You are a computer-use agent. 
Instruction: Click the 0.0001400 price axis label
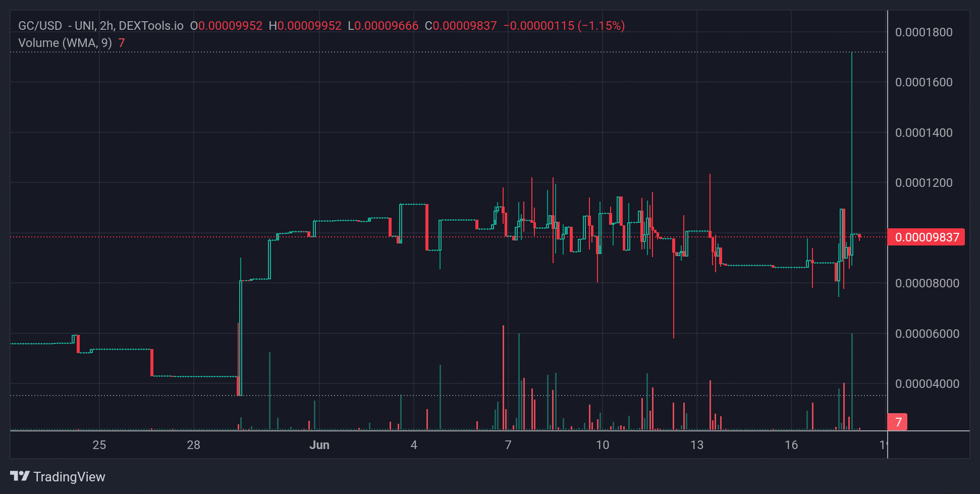[x=923, y=133]
